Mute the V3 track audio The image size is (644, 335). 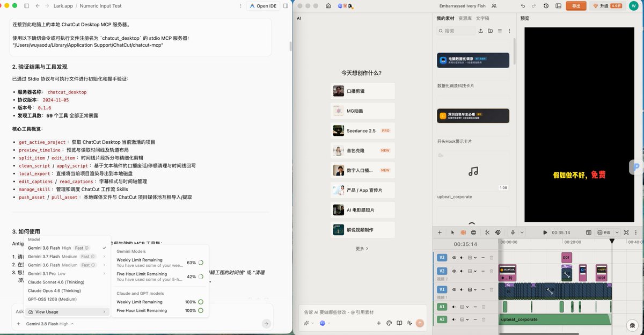coord(462,258)
